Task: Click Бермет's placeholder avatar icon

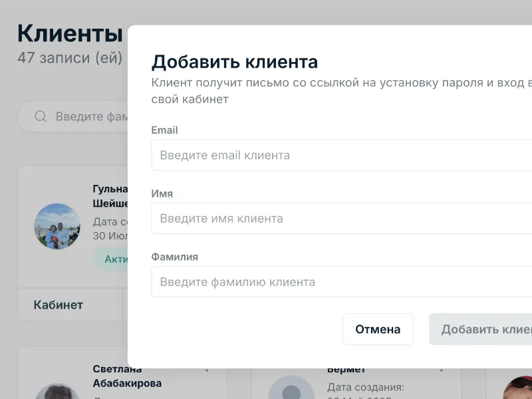Action: (291, 389)
